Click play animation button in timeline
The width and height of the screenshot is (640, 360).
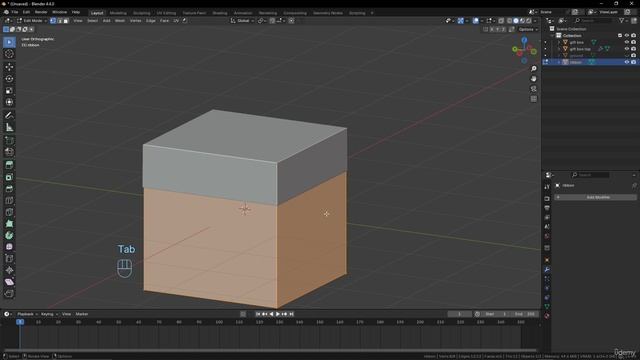pos(278,314)
